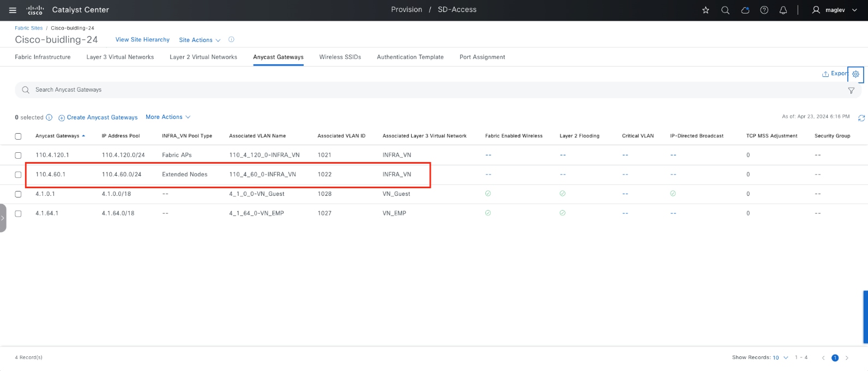
Task: Expand the Site Actions dropdown
Action: (200, 40)
